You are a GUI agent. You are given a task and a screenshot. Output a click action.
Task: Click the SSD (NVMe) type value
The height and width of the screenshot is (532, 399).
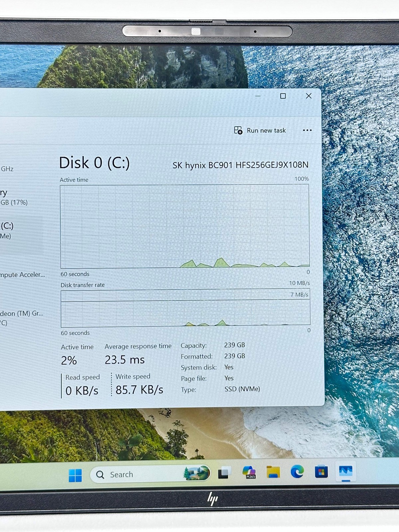click(242, 389)
